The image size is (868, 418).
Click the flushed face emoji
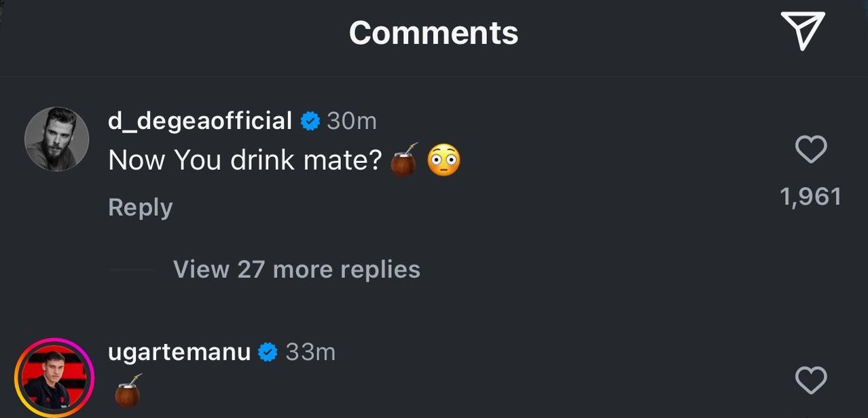click(444, 161)
